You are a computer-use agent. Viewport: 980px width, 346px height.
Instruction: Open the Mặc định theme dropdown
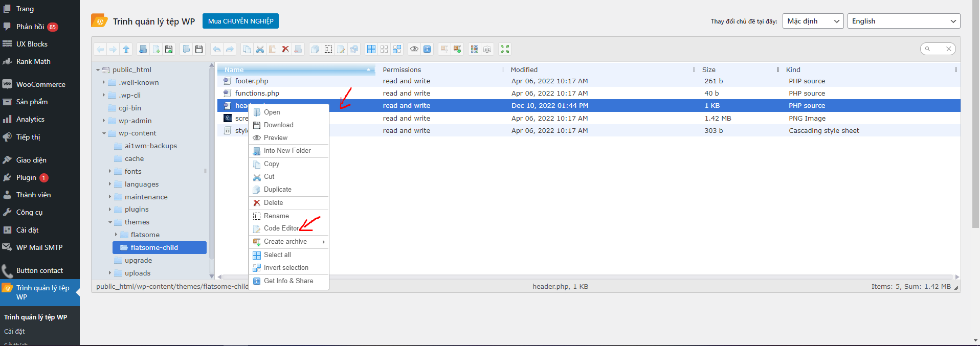813,21
